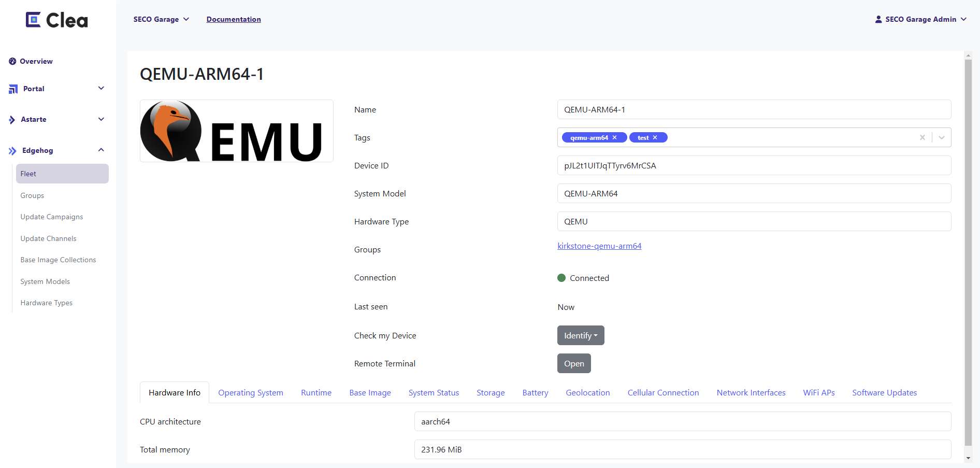The height and width of the screenshot is (468, 980).
Task: Select Update Campaigns in the sidebar
Action: pos(52,217)
